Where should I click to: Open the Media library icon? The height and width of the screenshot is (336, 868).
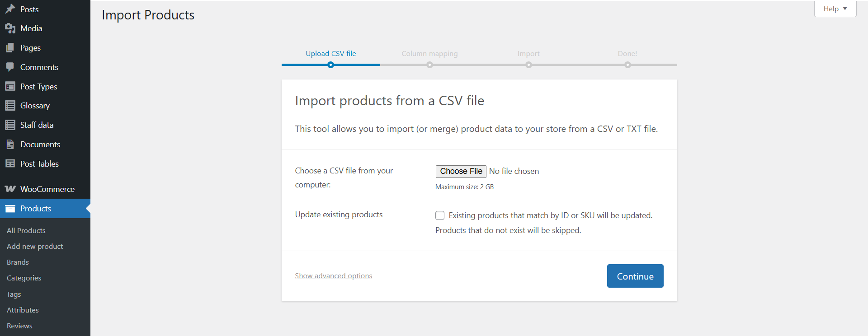10,28
